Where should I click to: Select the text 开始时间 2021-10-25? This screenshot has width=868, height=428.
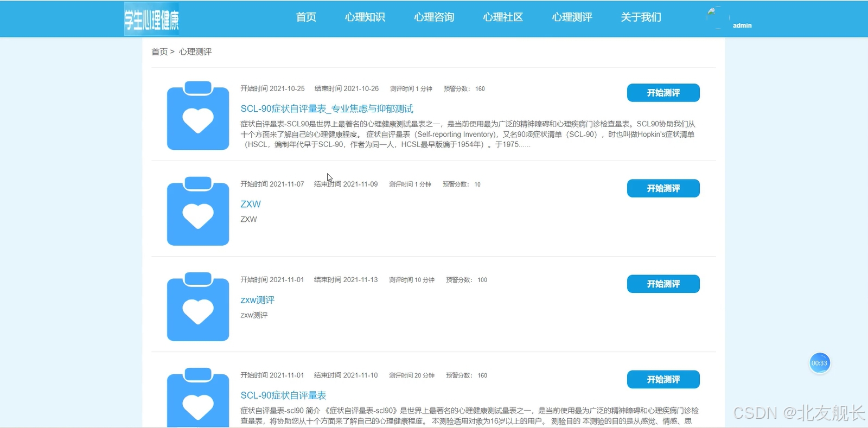point(272,88)
